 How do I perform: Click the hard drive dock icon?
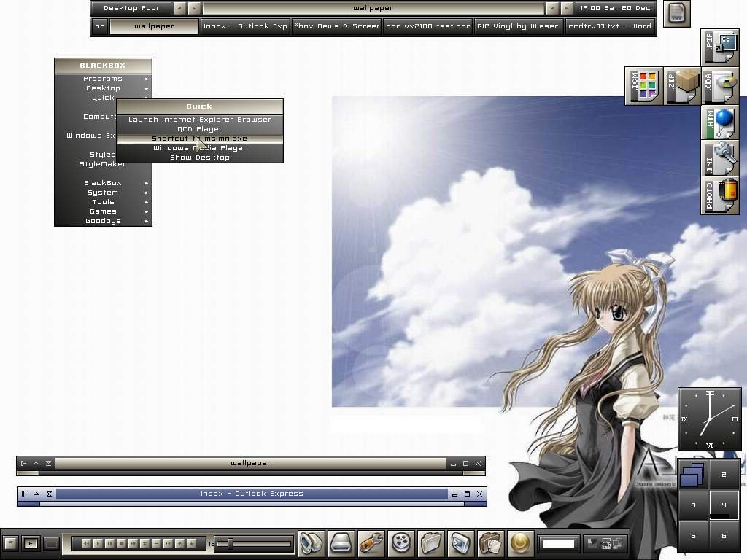click(341, 542)
